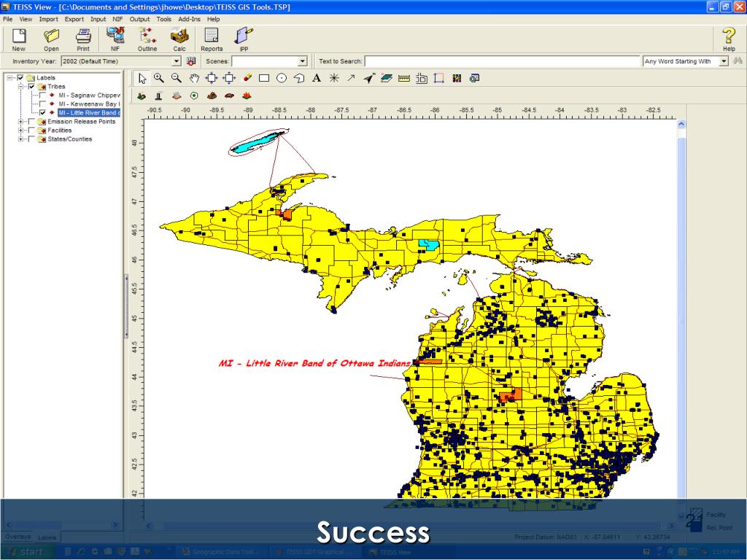Click the green octagon point icon
747x560 pixels.
[x=194, y=96]
